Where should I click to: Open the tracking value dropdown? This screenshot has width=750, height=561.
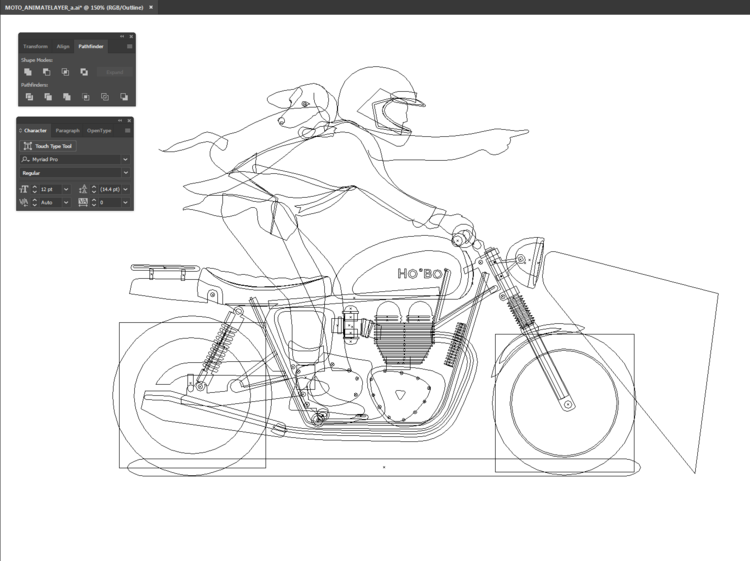point(125,203)
